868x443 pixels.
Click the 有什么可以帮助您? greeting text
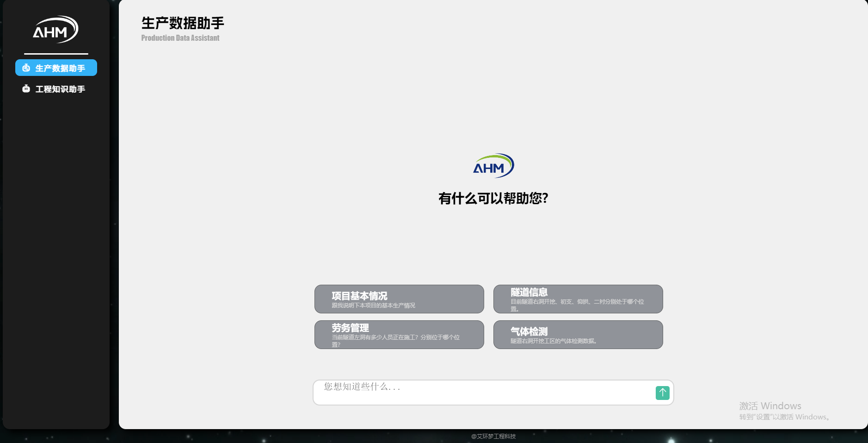493,198
